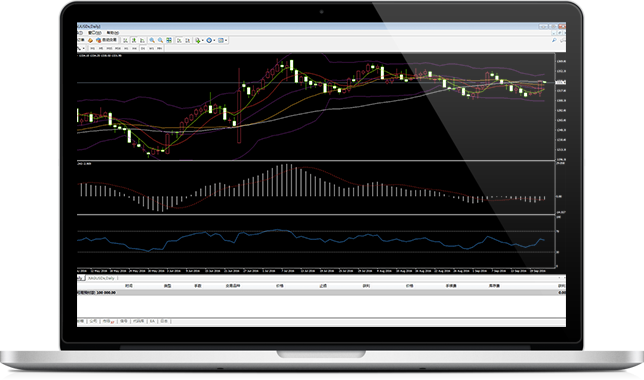This screenshot has width=644, height=380.
Task: Restore the inner chart window
Action: tap(560, 33)
